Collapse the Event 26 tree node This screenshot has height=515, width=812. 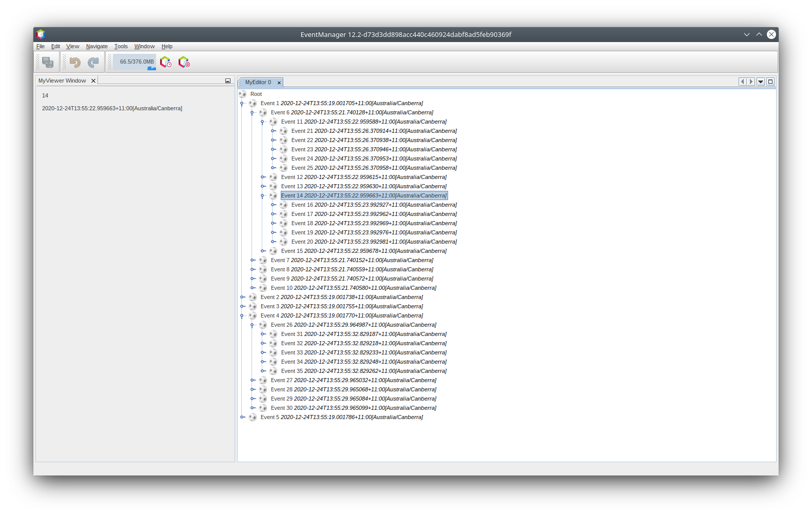coord(253,325)
